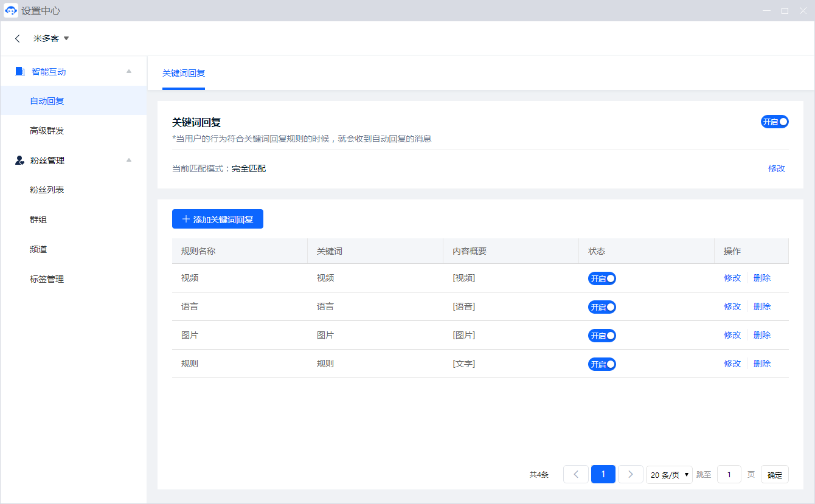Click the 智能互动 building icon
Image resolution: width=815 pixels, height=504 pixels.
(x=20, y=71)
